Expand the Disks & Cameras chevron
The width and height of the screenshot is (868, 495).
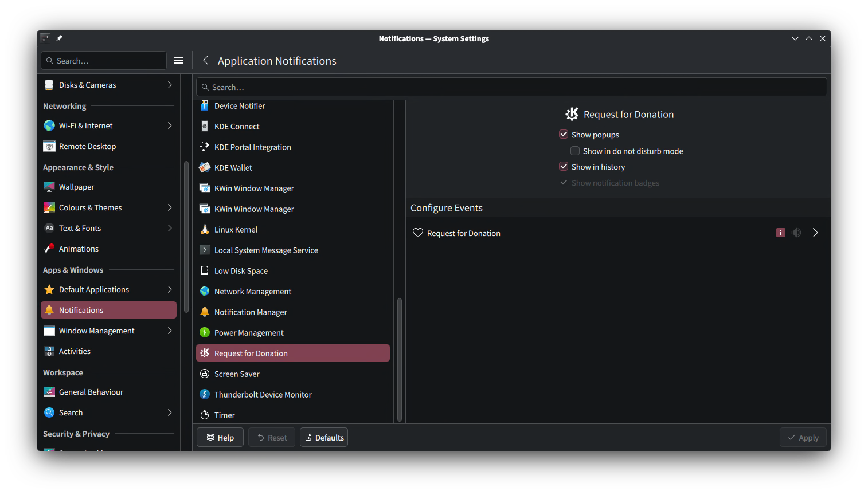[x=170, y=85]
